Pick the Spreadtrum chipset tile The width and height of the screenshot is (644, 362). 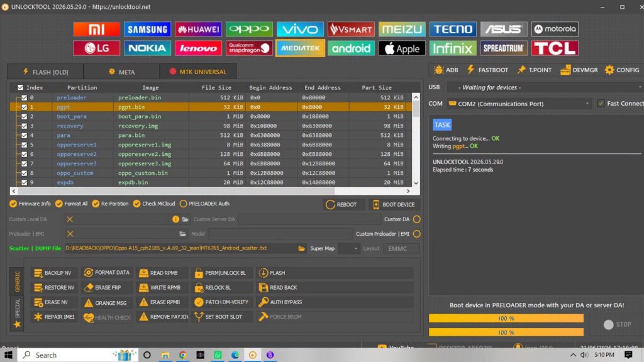tap(504, 48)
